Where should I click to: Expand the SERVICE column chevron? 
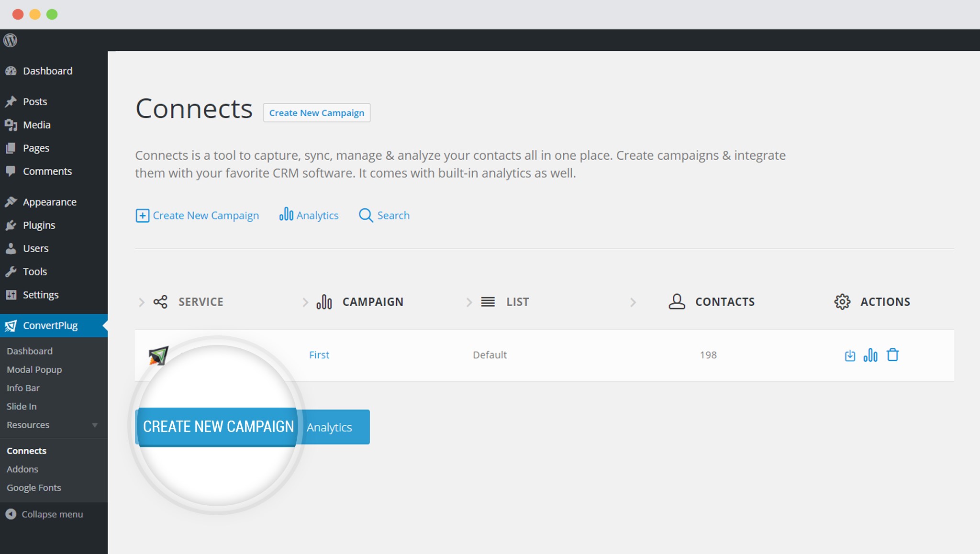[140, 301]
